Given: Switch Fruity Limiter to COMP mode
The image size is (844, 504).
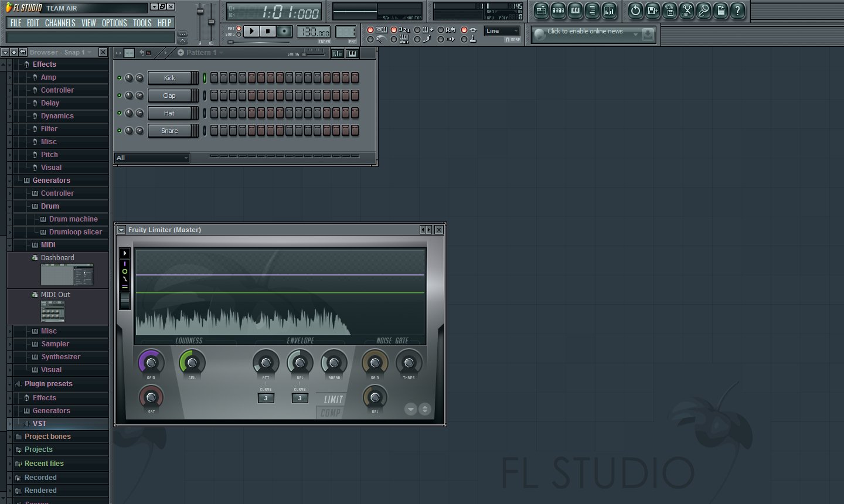Looking at the screenshot, I should click(x=331, y=413).
